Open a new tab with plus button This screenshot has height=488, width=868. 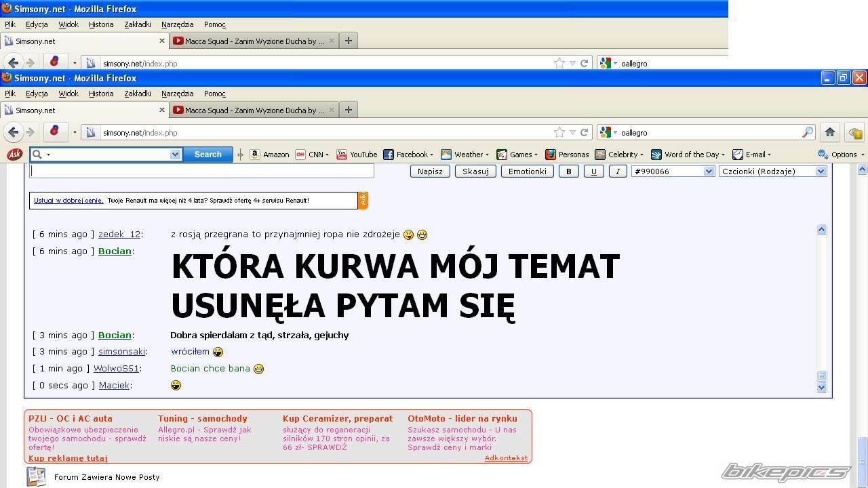[348, 110]
